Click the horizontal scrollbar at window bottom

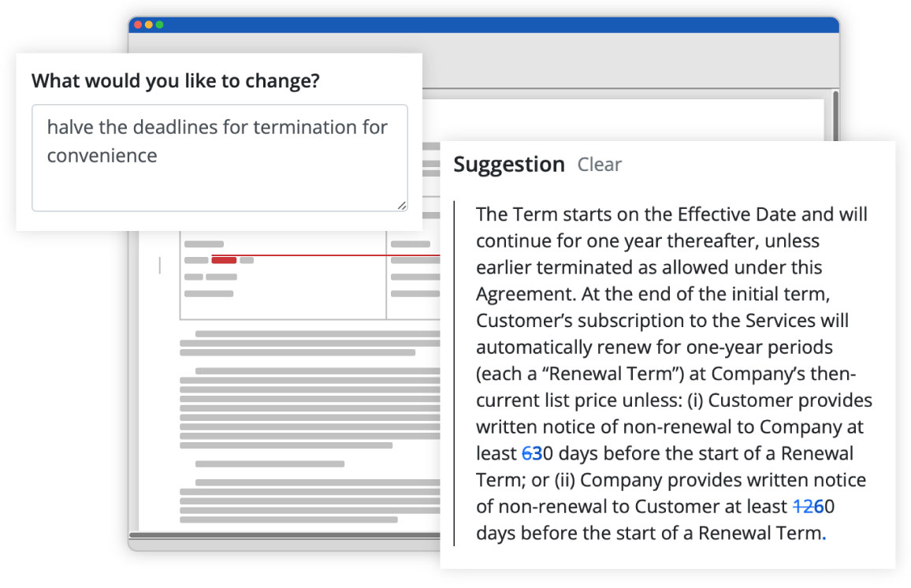pos(284,535)
